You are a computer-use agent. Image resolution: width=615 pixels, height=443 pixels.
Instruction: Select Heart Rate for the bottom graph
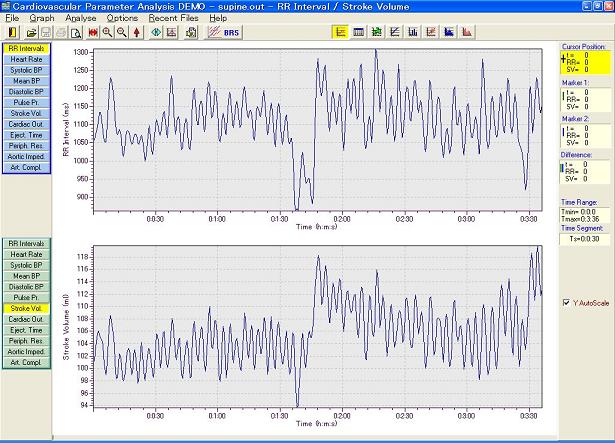coord(26,254)
